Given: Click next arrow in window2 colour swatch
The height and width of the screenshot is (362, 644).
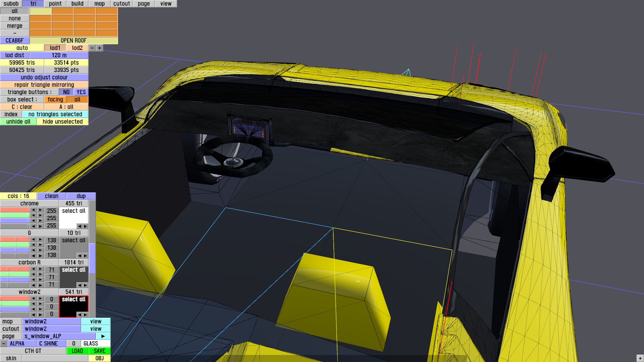Looking at the screenshot, I should tap(85, 314).
